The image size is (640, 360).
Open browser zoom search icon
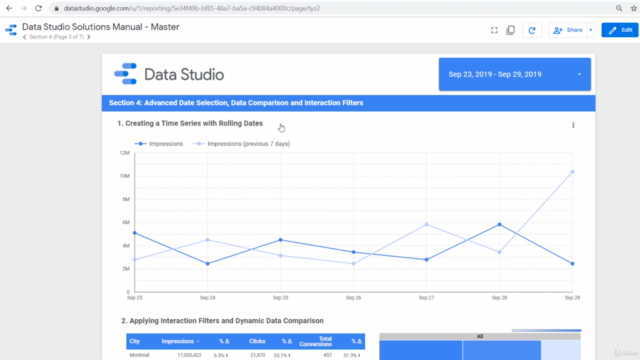click(619, 8)
